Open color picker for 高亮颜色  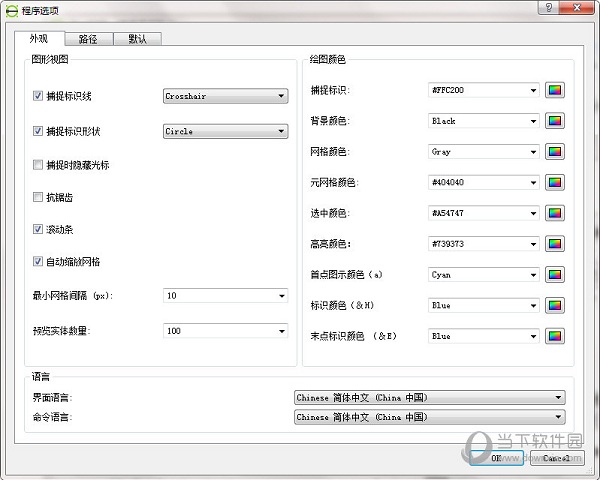[x=554, y=244]
